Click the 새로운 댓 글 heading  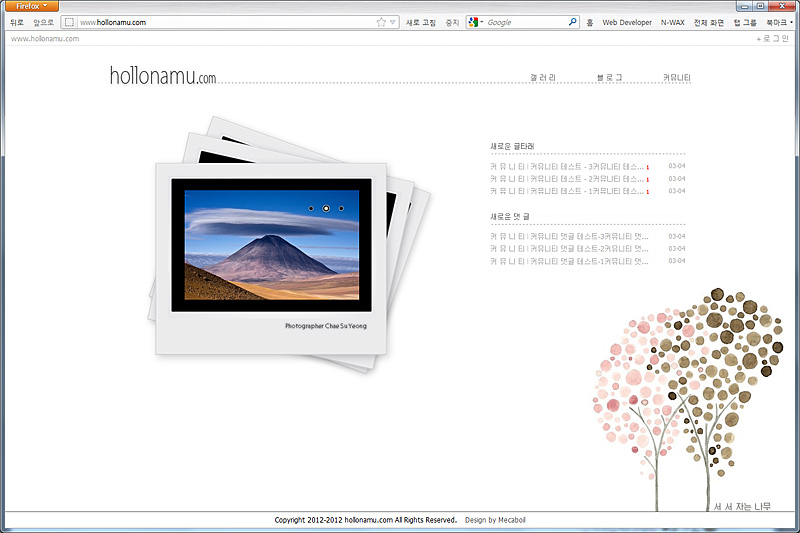pos(510,217)
